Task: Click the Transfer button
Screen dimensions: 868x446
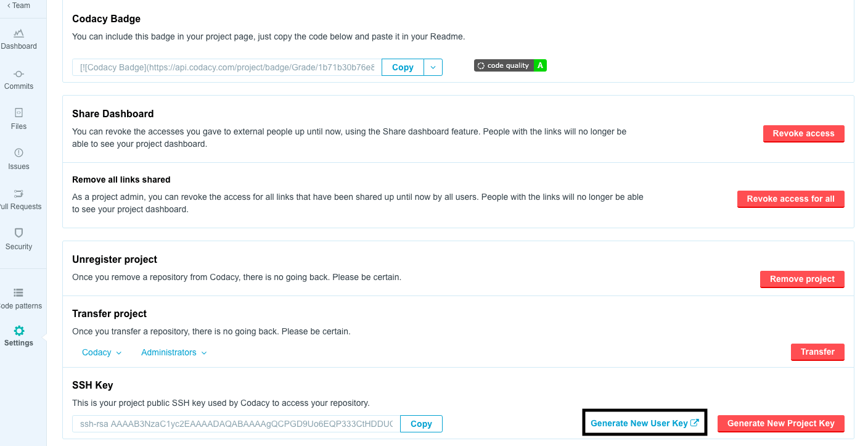Action: click(x=817, y=352)
